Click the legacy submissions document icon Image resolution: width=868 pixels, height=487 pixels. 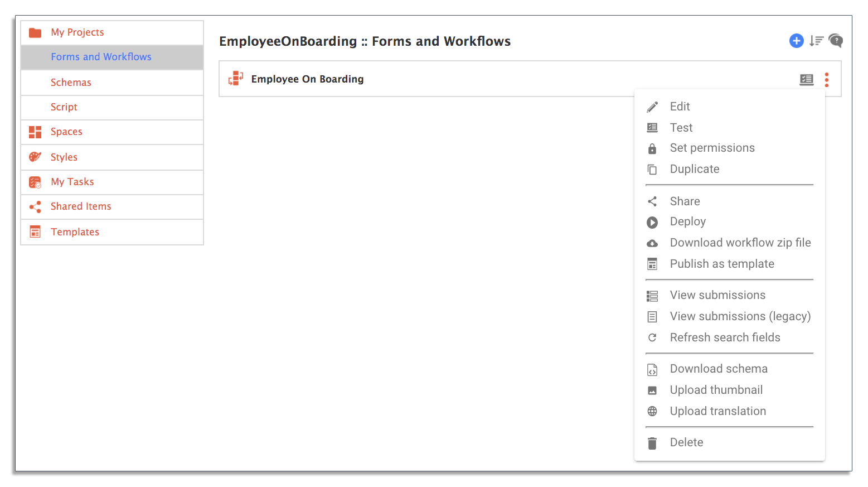652,317
